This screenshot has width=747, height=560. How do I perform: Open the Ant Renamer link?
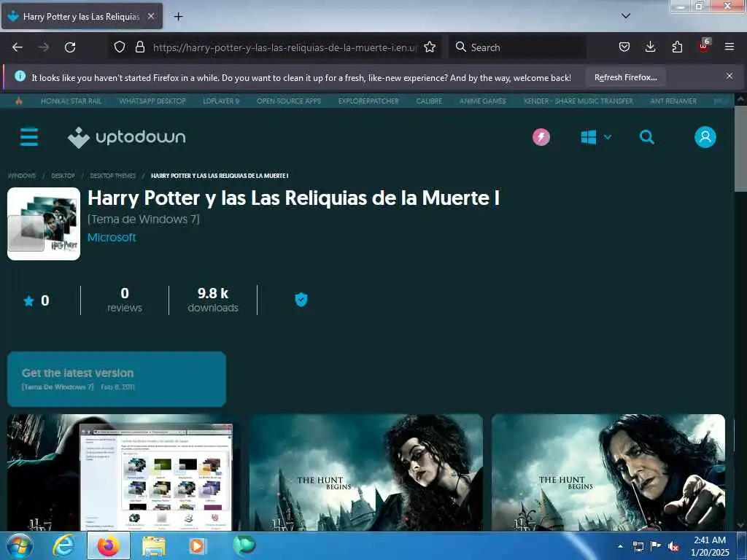[x=673, y=101]
